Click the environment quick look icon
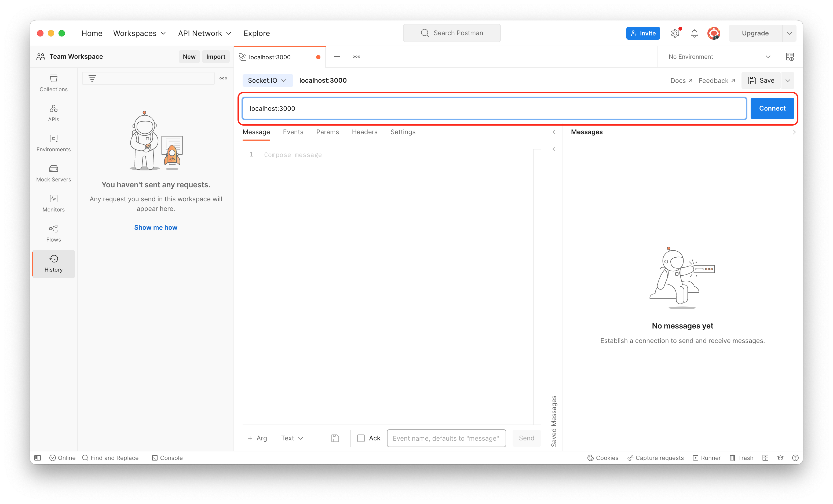Viewport: 833px width, 504px height. coord(790,57)
